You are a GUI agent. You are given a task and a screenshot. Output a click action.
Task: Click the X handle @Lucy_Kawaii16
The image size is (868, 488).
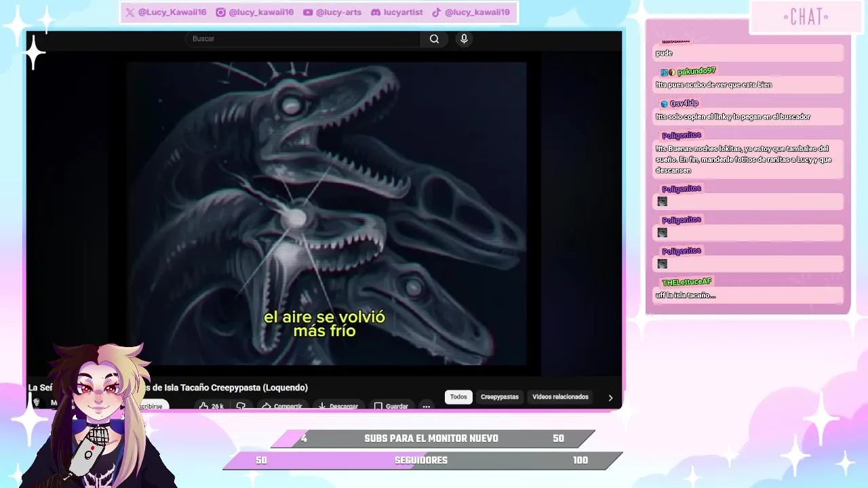pos(172,12)
